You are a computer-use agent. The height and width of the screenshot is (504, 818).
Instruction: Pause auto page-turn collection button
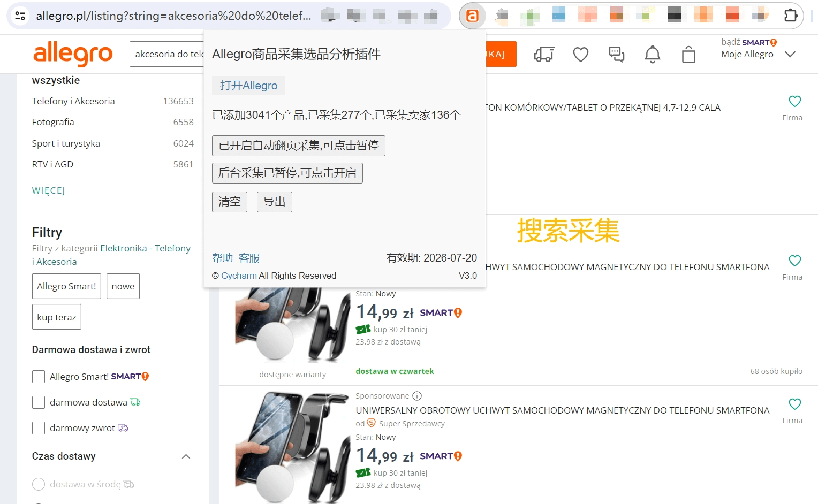tap(299, 146)
